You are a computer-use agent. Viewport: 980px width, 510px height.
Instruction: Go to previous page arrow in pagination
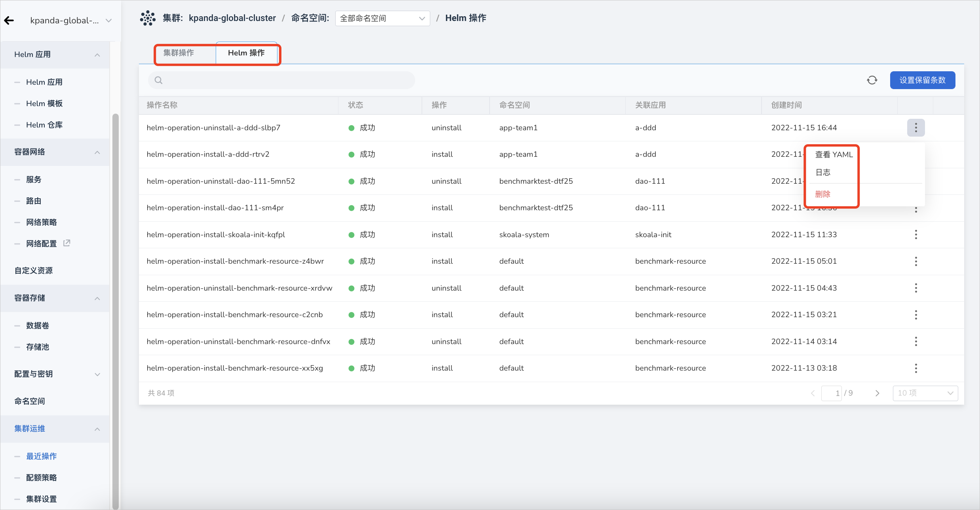[813, 393]
